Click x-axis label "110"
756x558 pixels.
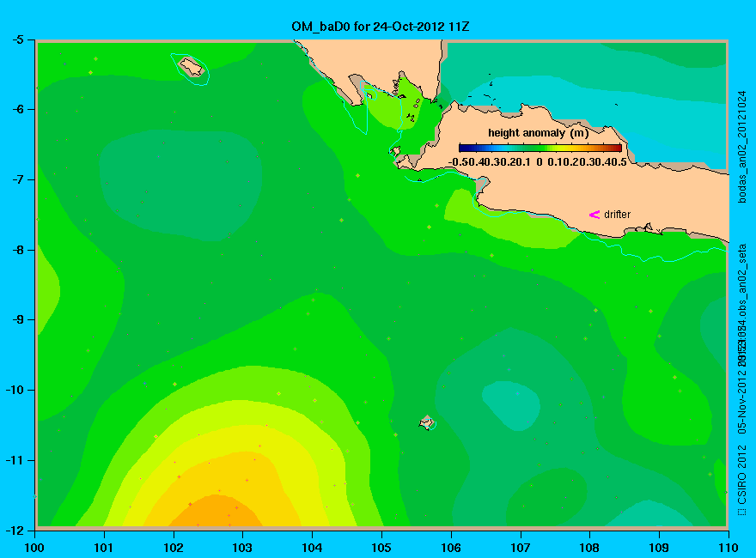coord(729,548)
